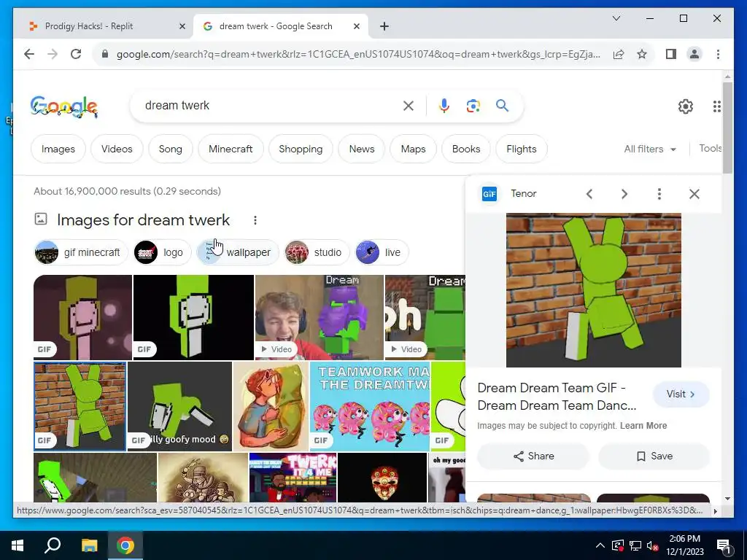Open the goofy mood GIF thumbnail
The image size is (747, 560).
(179, 406)
